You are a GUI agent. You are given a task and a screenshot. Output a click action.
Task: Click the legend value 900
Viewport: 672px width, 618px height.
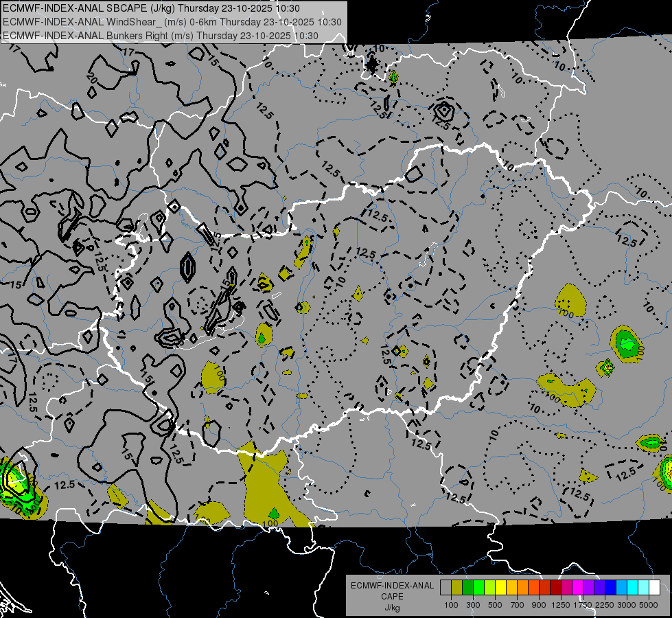(539, 605)
